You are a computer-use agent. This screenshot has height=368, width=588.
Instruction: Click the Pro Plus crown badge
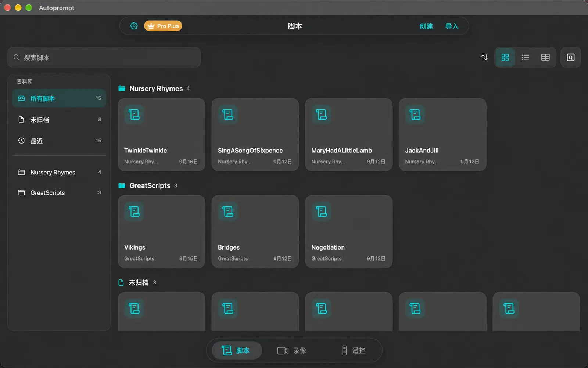(163, 26)
